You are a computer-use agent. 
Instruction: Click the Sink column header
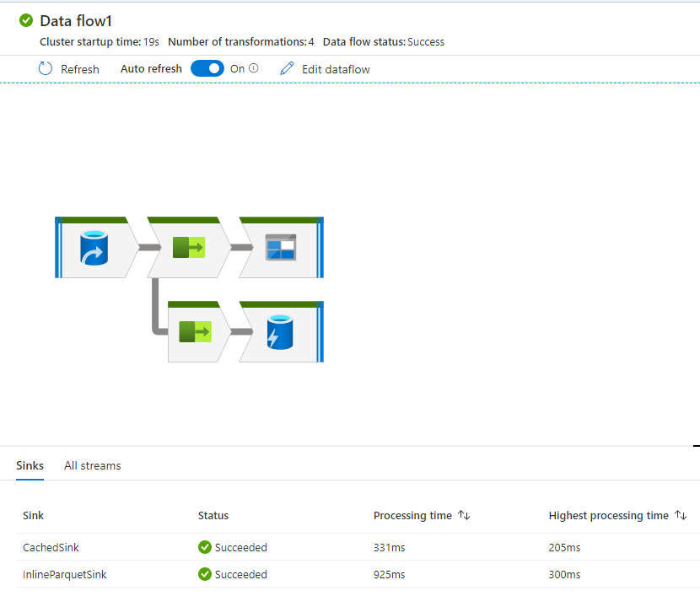coord(34,516)
